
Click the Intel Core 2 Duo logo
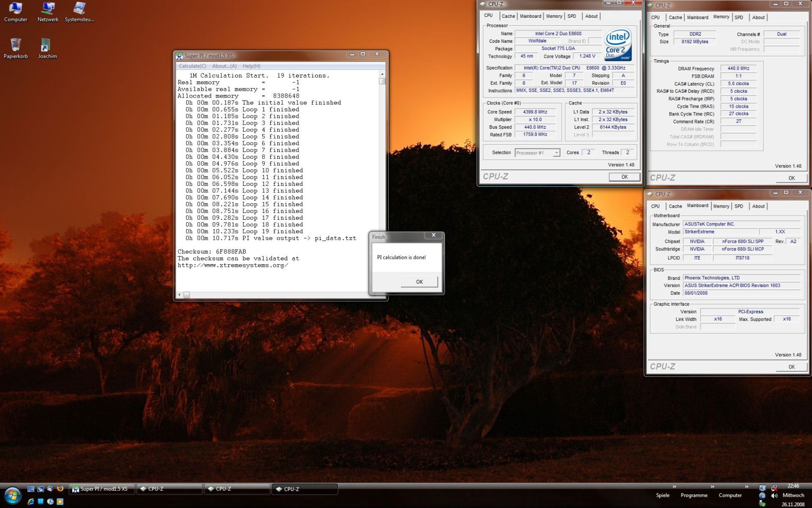(x=618, y=45)
